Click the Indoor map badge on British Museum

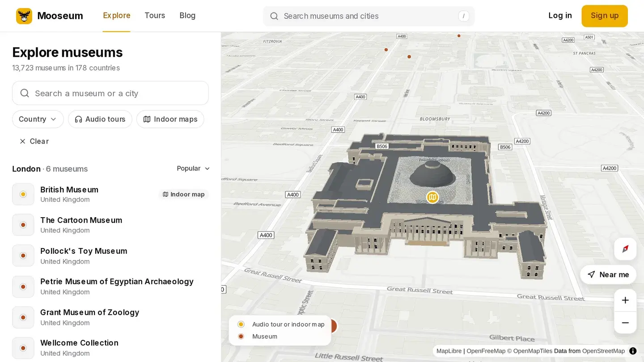(x=183, y=194)
